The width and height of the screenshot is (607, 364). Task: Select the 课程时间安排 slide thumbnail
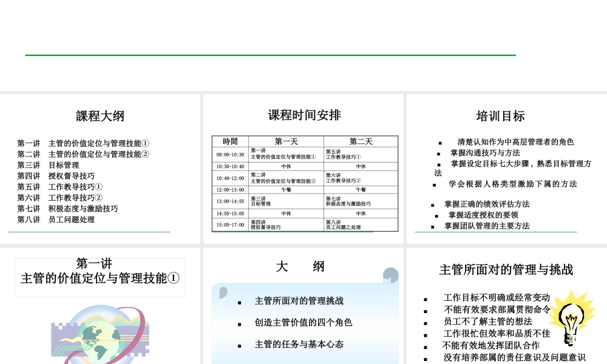tap(303, 169)
